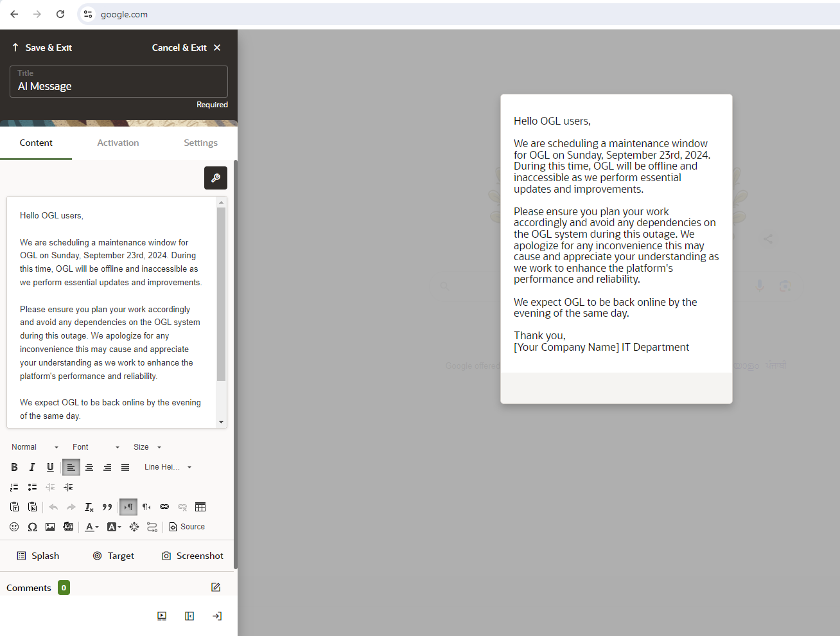Switch to the Settings tab
Viewport: 840px width, 636px height.
(200, 143)
